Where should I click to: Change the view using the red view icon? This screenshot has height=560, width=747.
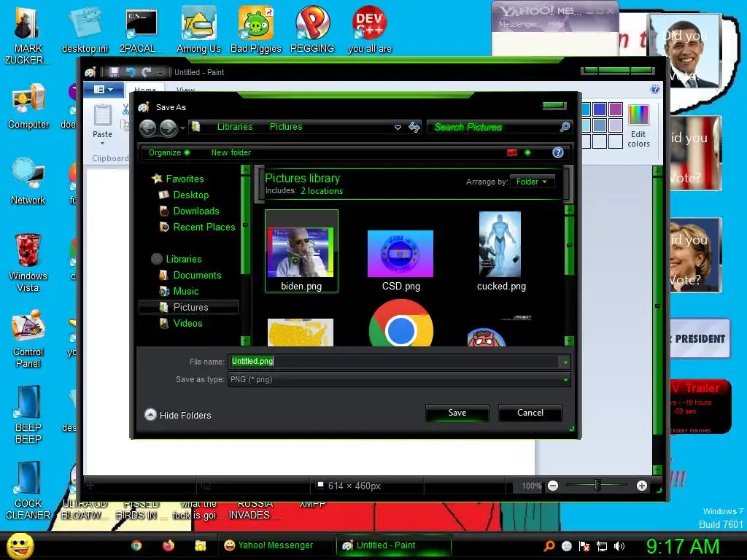(x=512, y=152)
